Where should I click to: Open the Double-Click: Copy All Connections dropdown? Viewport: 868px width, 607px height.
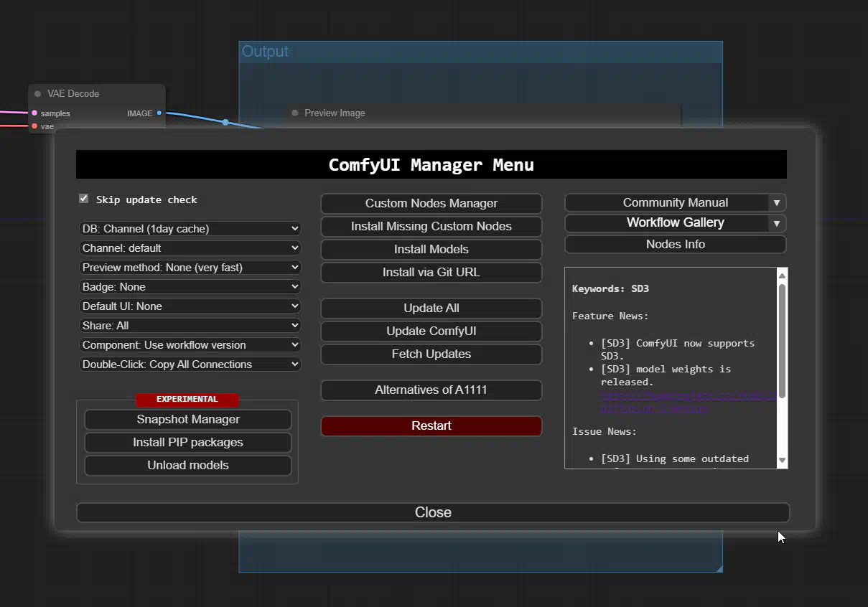(190, 364)
